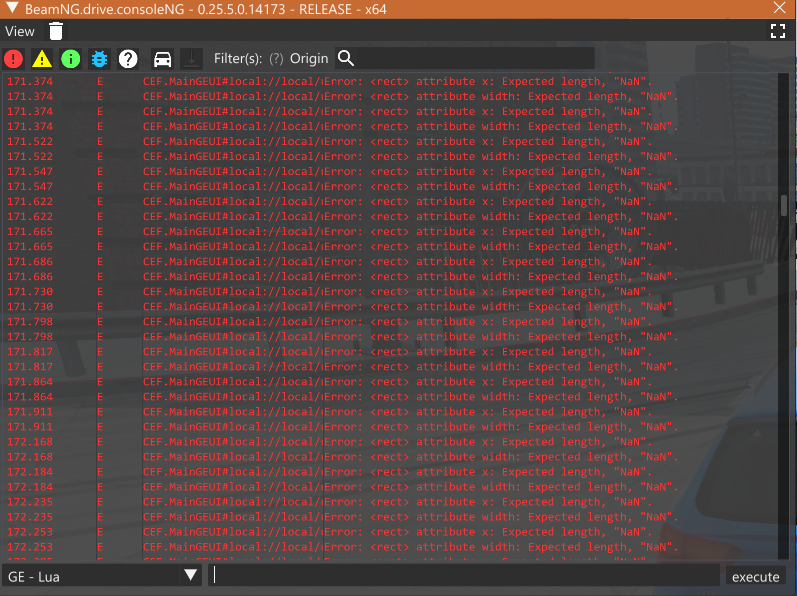The height and width of the screenshot is (596, 797).
Task: Click the fullscreen expand icon
Action: (x=778, y=31)
